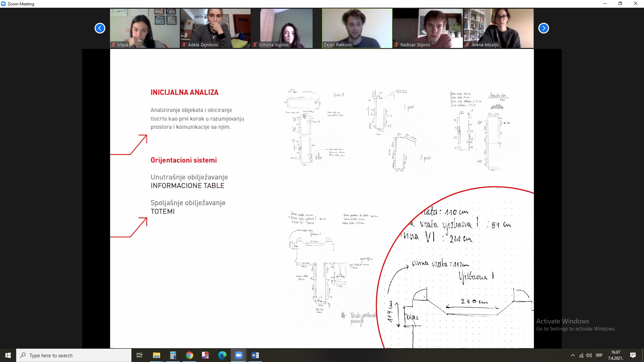Click Unutrašnje obilježavanje text
This screenshot has height=362, width=644.
tap(189, 177)
